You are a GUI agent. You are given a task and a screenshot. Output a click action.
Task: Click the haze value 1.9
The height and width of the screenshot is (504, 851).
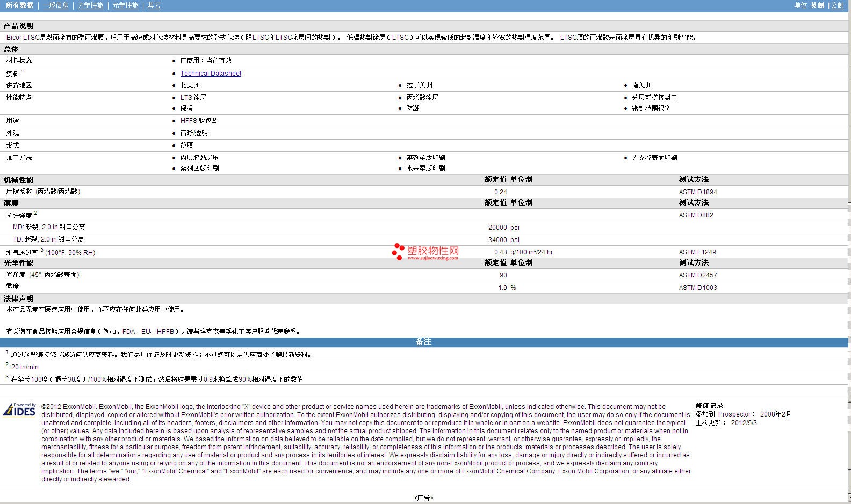coord(502,288)
